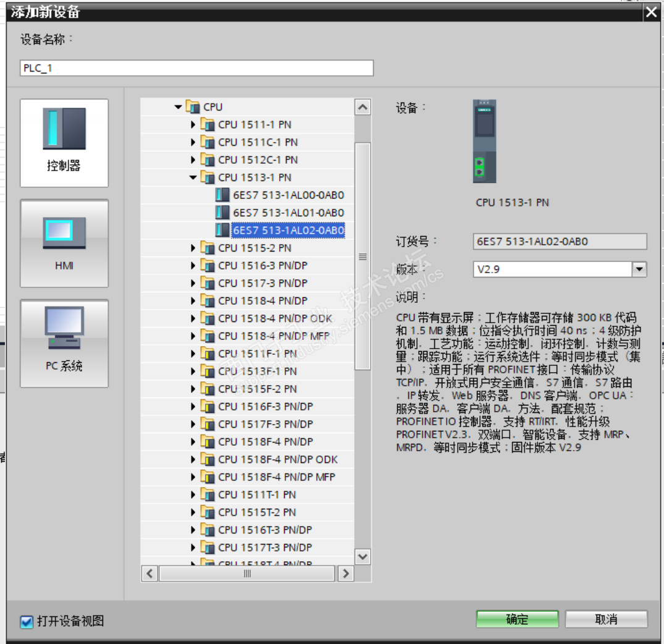This screenshot has width=664, height=644.
Task: Select the HMI device category
Action: click(x=64, y=244)
